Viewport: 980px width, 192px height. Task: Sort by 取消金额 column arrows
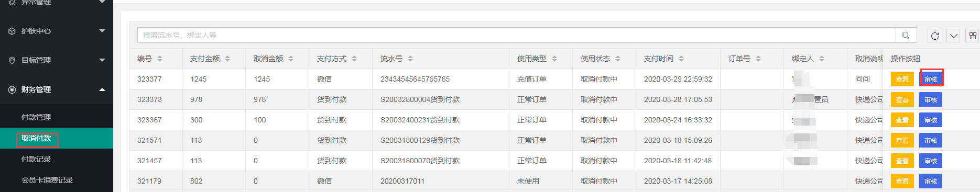tap(291, 59)
